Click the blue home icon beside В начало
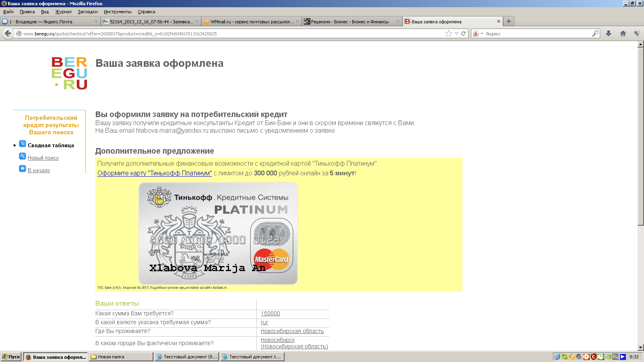Viewport: 644px width, 362px height. (x=23, y=169)
